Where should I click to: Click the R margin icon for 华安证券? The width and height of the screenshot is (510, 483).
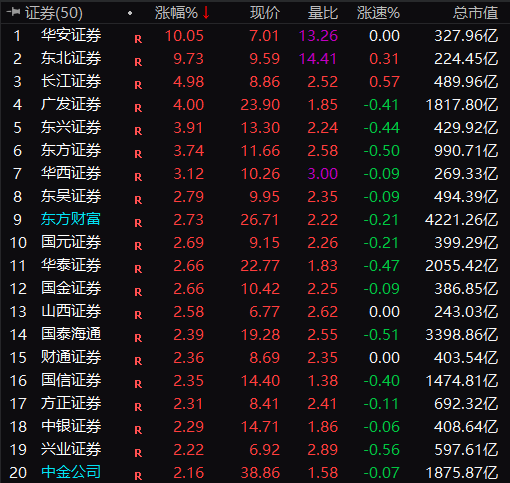tap(138, 39)
